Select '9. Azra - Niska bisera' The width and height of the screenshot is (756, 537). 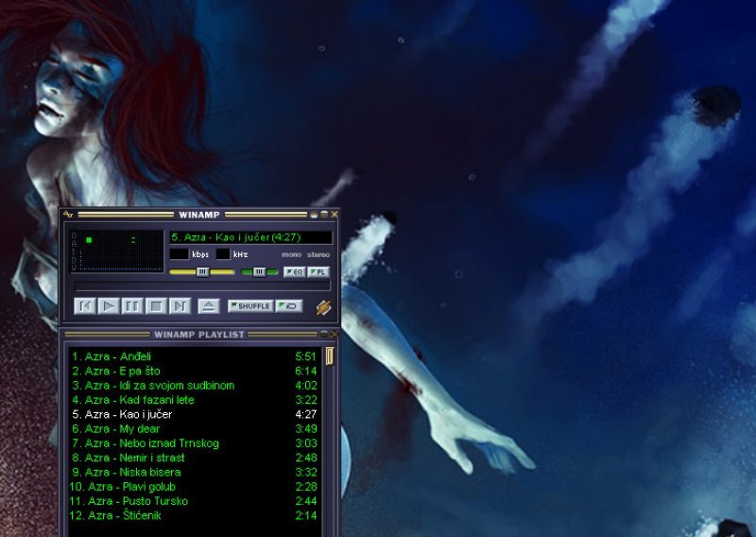[x=195, y=473]
